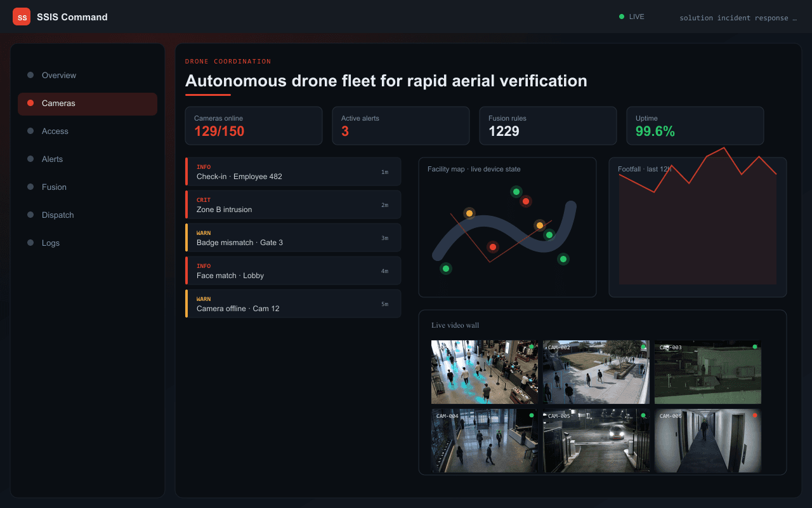Select the leftmost orange marker on facility map

coord(469,213)
